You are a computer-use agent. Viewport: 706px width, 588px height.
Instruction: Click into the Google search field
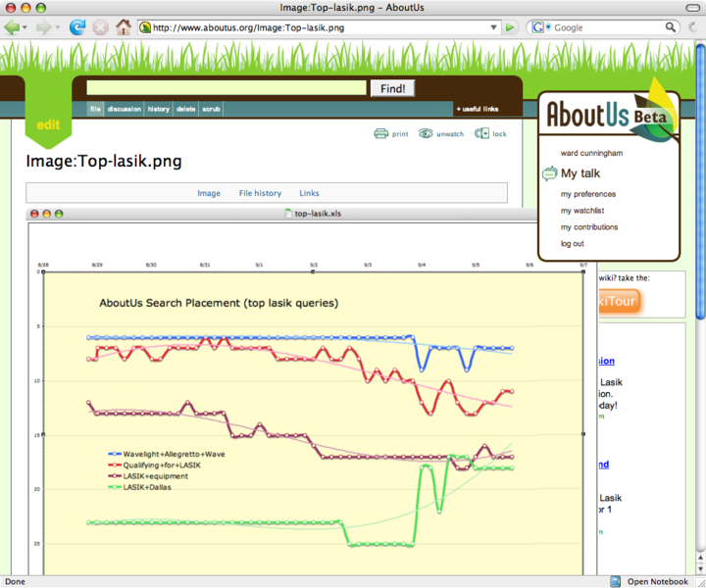click(x=608, y=27)
